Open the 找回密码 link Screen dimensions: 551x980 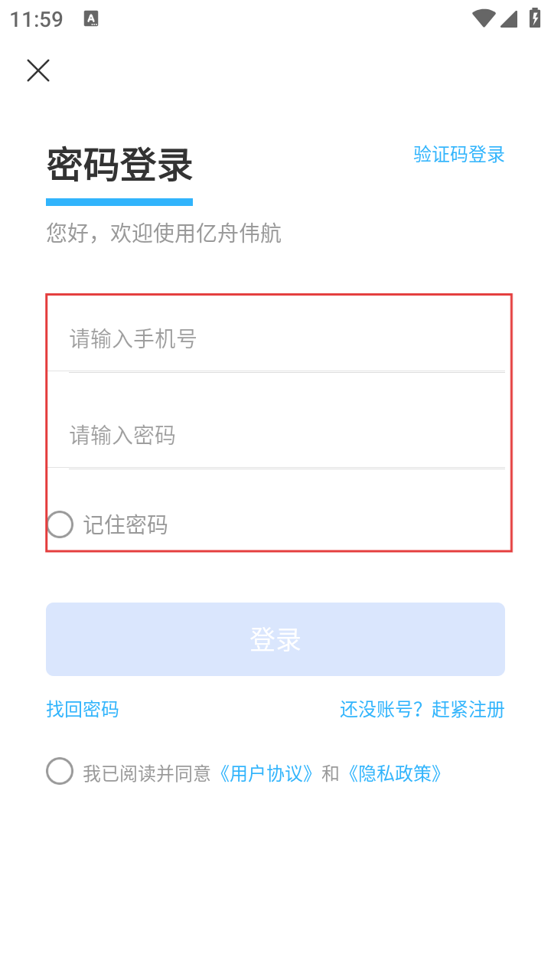point(83,709)
